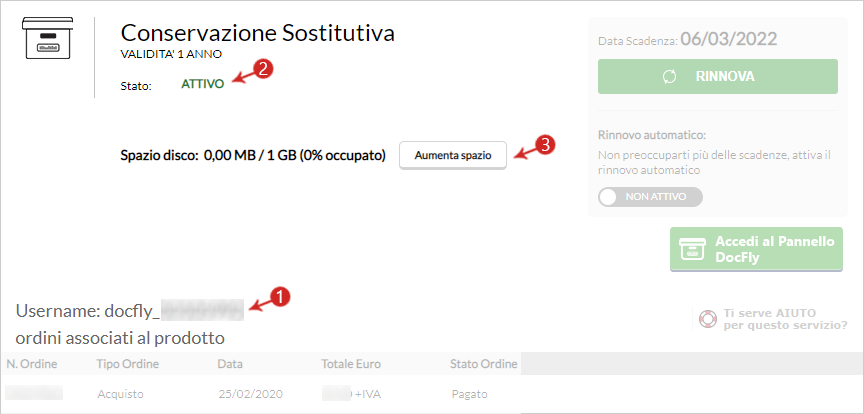Click the ATTIVO status label
864x414 pixels.
pyautogui.click(x=202, y=84)
